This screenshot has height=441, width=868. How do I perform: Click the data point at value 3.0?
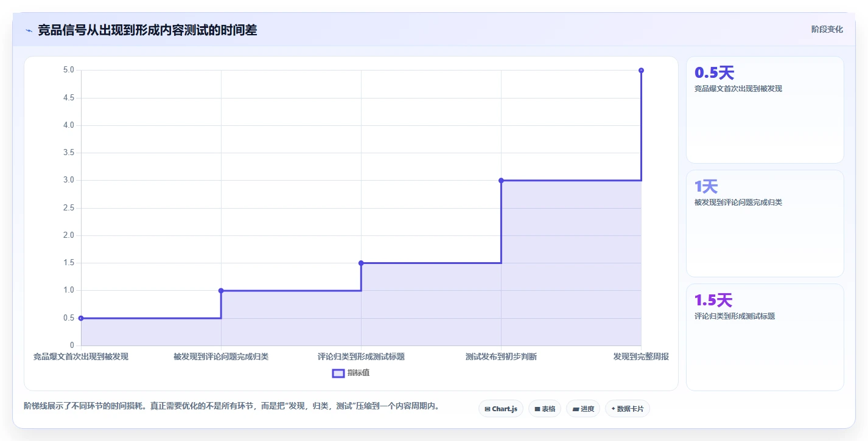(x=501, y=180)
